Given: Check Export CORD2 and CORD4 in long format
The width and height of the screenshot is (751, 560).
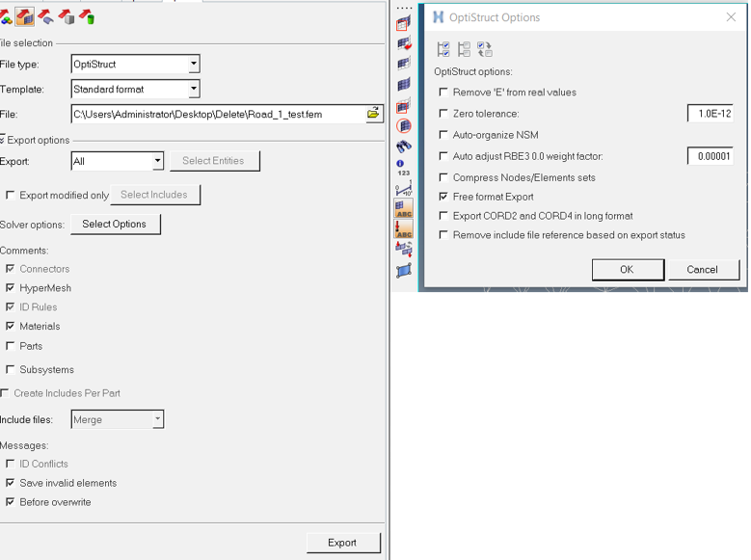Looking at the screenshot, I should click(x=443, y=216).
